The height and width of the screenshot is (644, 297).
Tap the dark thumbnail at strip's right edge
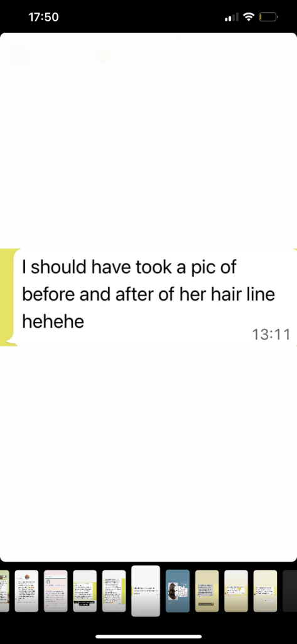tap(289, 591)
